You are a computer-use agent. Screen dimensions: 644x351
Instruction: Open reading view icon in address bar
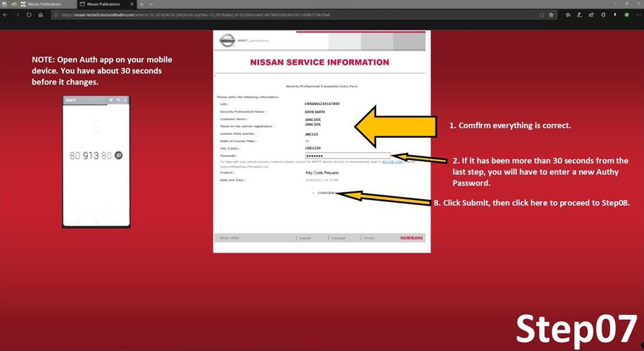coord(542,15)
